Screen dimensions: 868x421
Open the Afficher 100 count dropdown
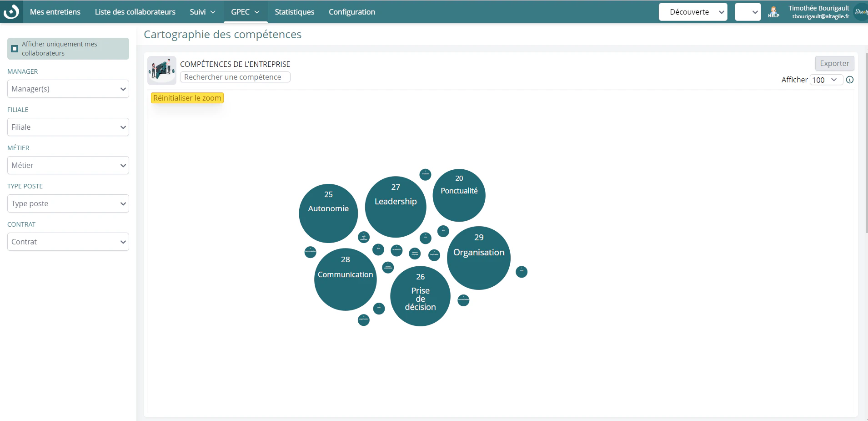pyautogui.click(x=826, y=80)
